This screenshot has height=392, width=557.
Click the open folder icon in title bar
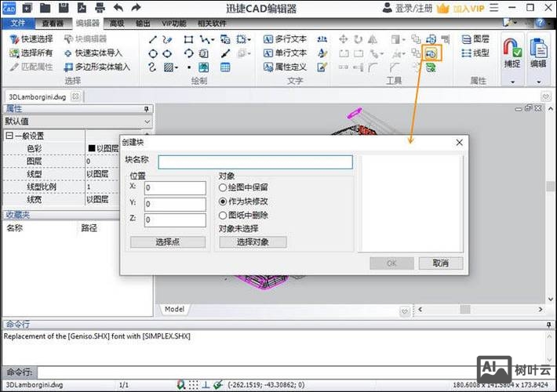click(45, 8)
